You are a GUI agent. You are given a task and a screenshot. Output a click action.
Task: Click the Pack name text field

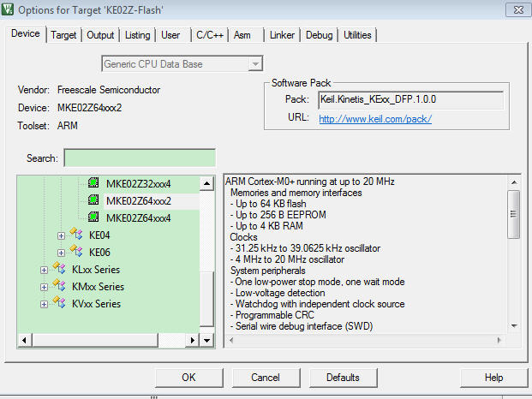click(x=410, y=99)
